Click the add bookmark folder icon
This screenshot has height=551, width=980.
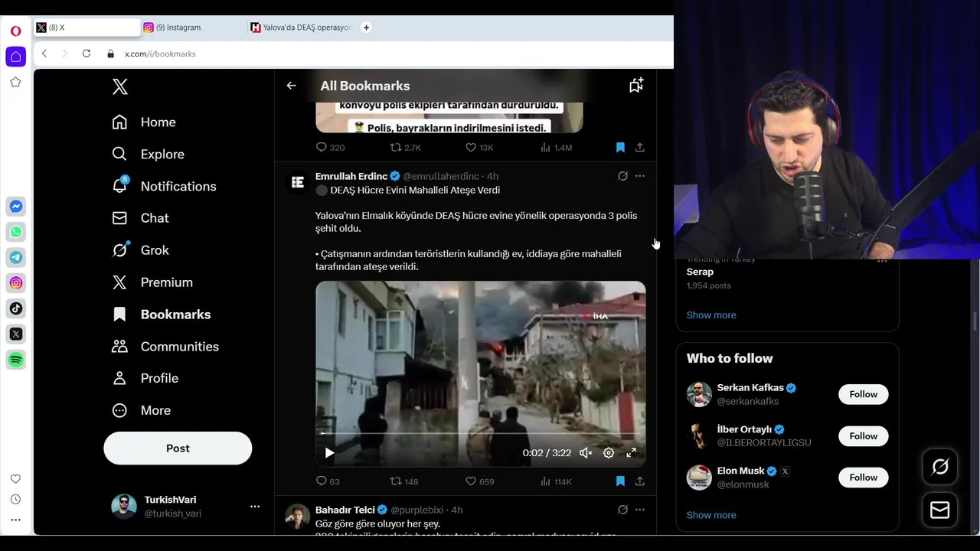click(636, 86)
